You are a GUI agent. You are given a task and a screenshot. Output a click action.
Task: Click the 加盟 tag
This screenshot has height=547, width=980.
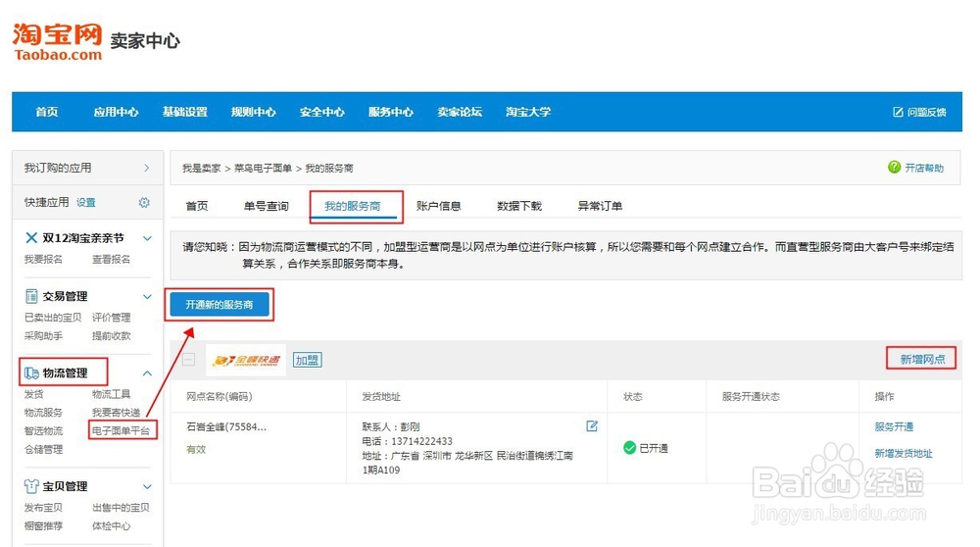tap(307, 360)
